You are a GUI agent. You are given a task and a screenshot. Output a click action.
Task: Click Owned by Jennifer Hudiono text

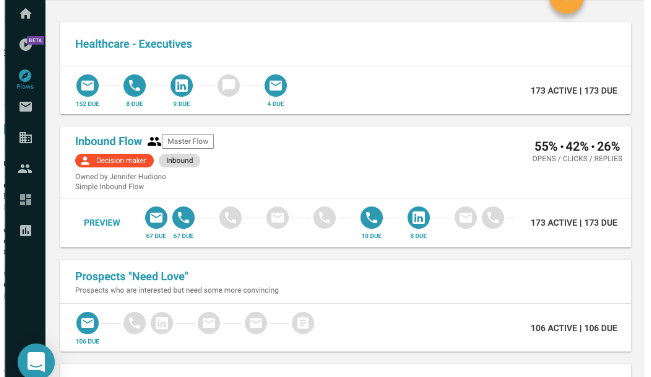coord(120,176)
